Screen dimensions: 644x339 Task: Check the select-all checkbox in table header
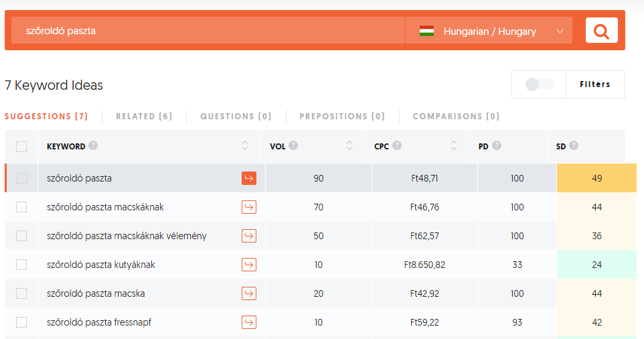[x=21, y=147]
